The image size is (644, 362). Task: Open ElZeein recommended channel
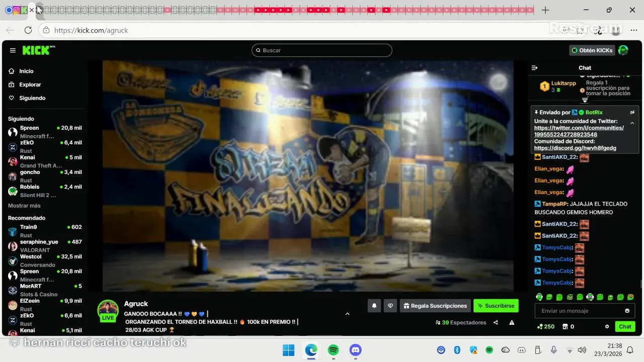pos(44,305)
